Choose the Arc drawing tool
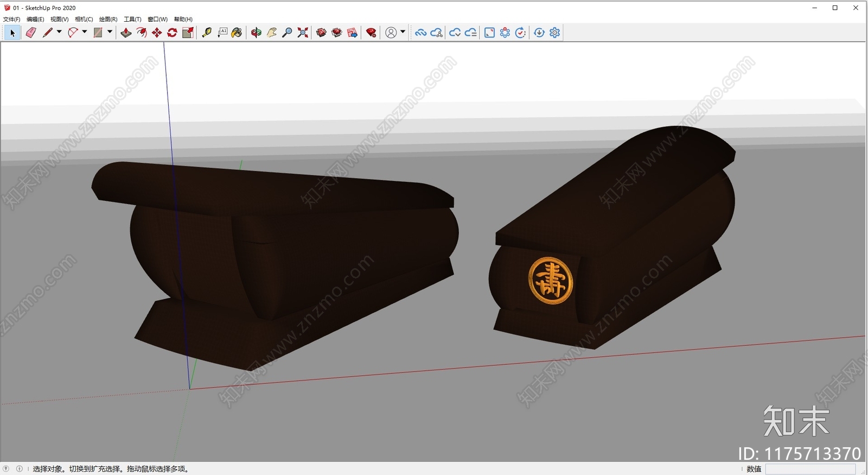868x475 pixels. (73, 33)
